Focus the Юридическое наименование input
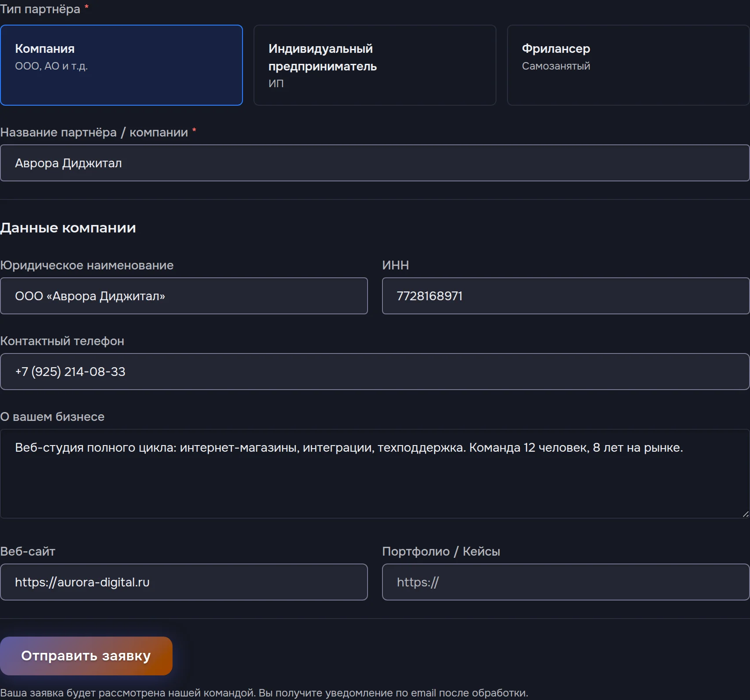Screen dimensions: 750x700 pos(184,296)
